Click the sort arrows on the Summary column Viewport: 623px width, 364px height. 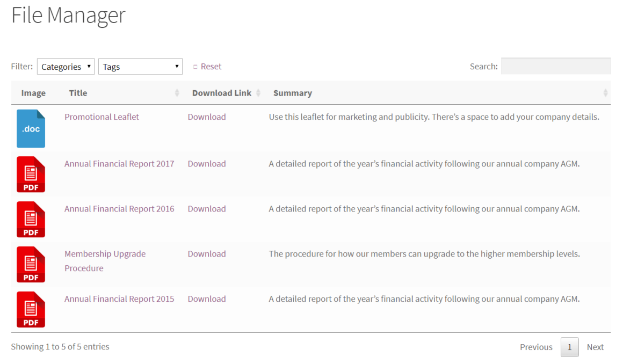[607, 93]
